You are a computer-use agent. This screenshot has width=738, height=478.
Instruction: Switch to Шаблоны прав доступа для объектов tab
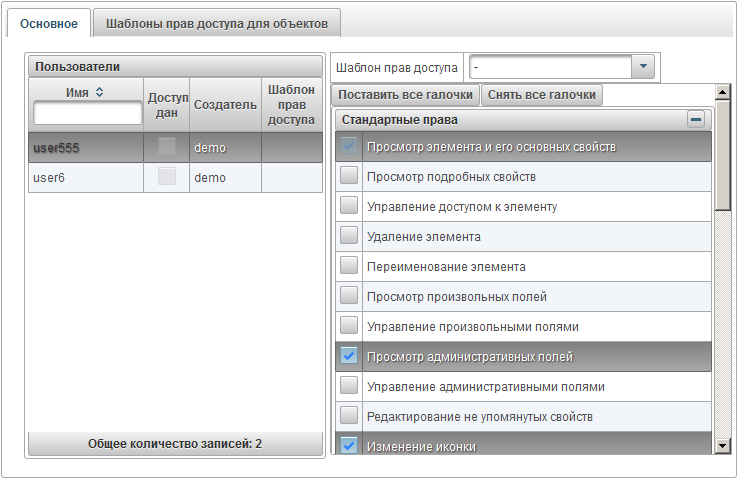[x=217, y=23]
